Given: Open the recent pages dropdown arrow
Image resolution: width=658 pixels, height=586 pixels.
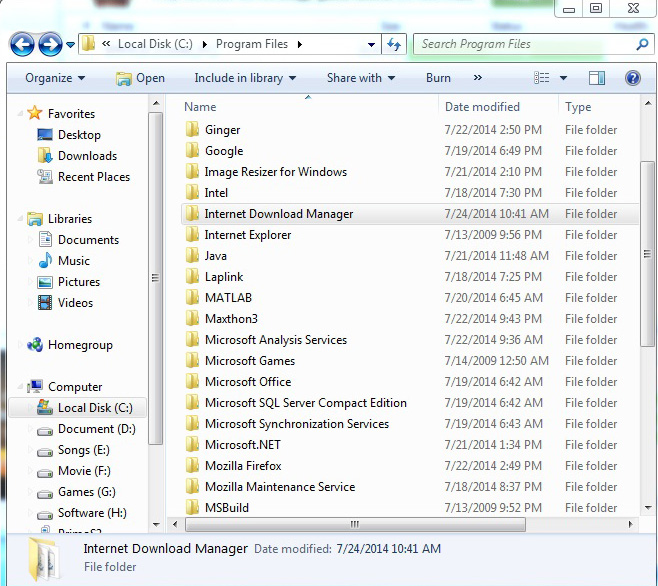Looking at the screenshot, I should point(70,44).
